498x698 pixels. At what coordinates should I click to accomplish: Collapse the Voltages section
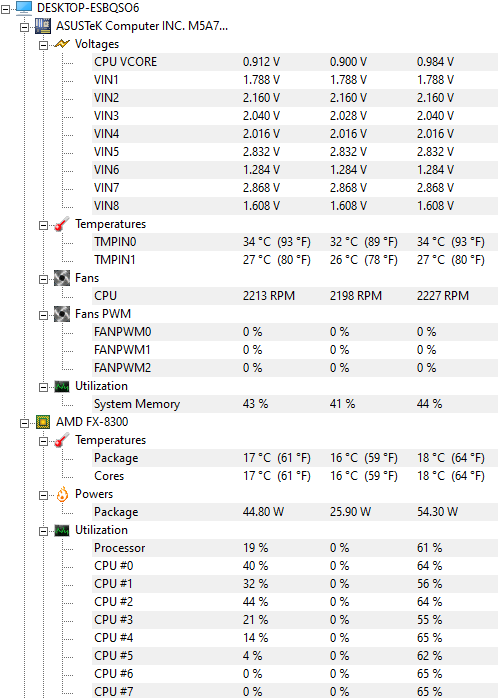[x=43, y=45]
